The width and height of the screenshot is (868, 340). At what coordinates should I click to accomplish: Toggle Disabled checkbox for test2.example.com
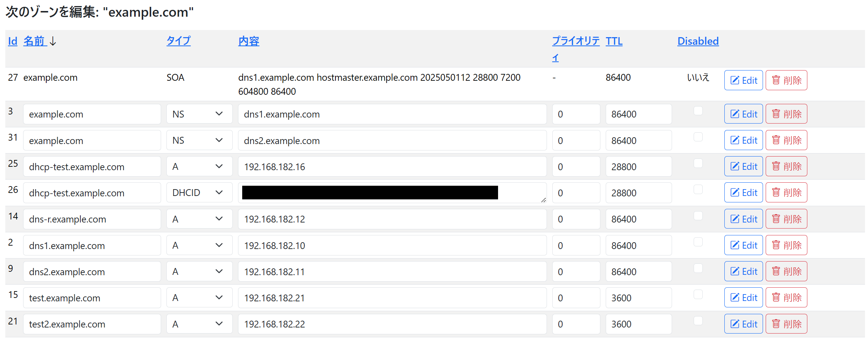[698, 321]
